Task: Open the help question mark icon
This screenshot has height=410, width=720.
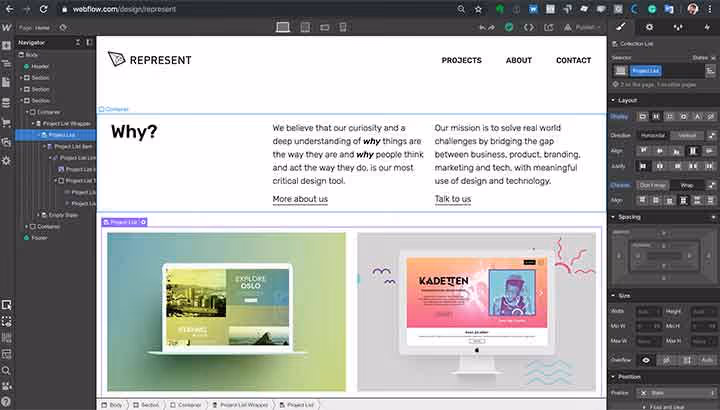Action: (x=6, y=402)
